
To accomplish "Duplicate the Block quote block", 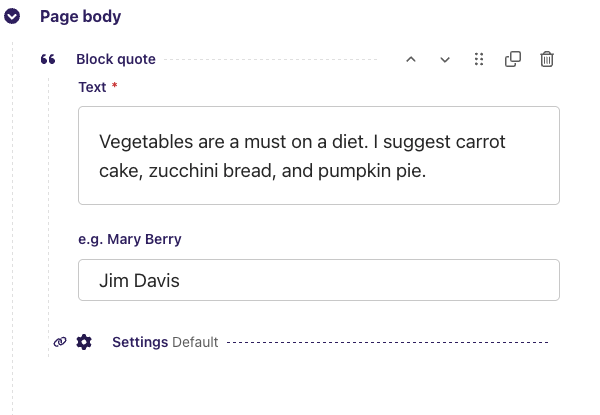I will tap(513, 59).
